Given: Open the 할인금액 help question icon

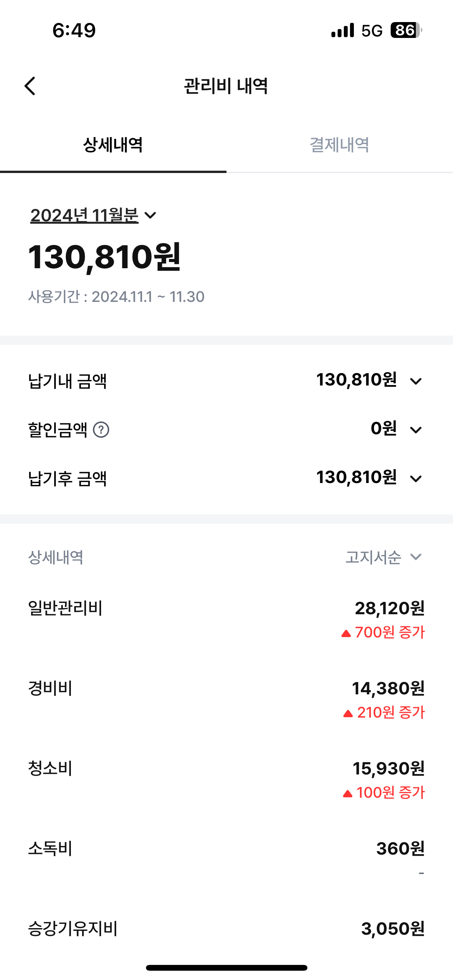Looking at the screenshot, I should point(101,430).
